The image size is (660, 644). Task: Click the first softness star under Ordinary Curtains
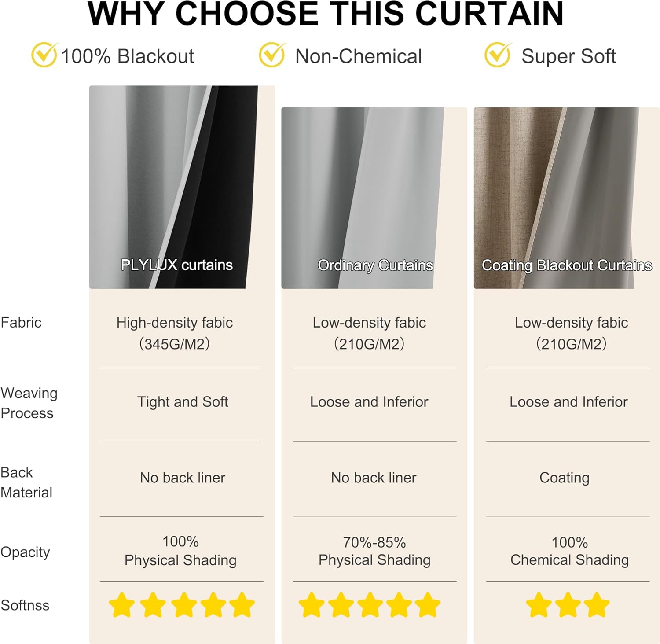coord(312,605)
